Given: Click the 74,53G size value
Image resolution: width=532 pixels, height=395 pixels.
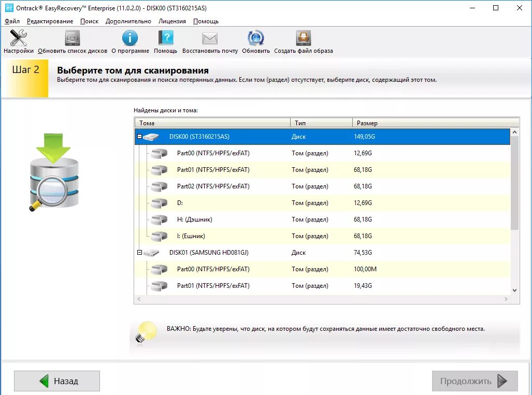Looking at the screenshot, I should [x=363, y=253].
